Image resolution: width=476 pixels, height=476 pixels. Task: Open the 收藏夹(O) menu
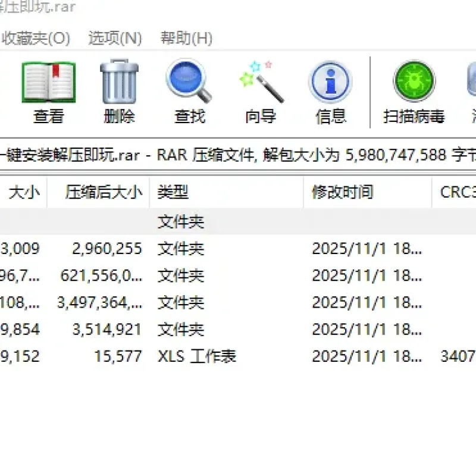click(36, 39)
